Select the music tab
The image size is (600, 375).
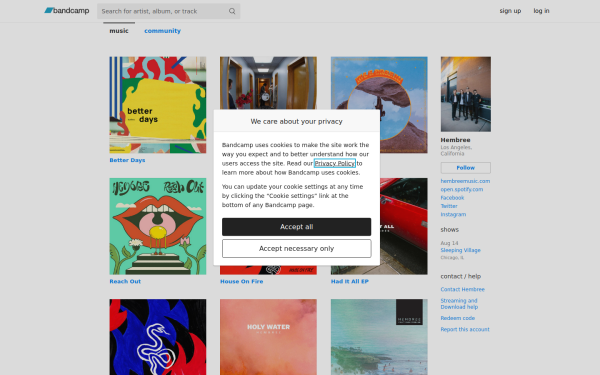tap(119, 31)
